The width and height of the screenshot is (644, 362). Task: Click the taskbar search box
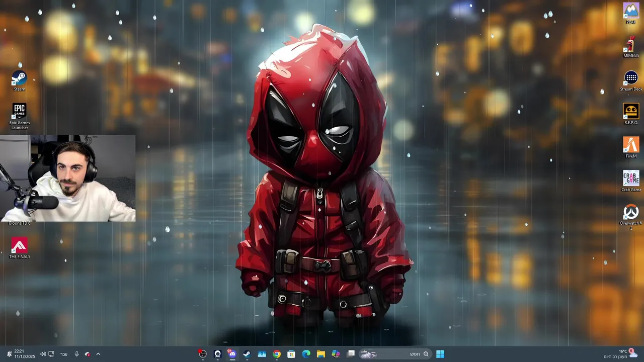394,354
